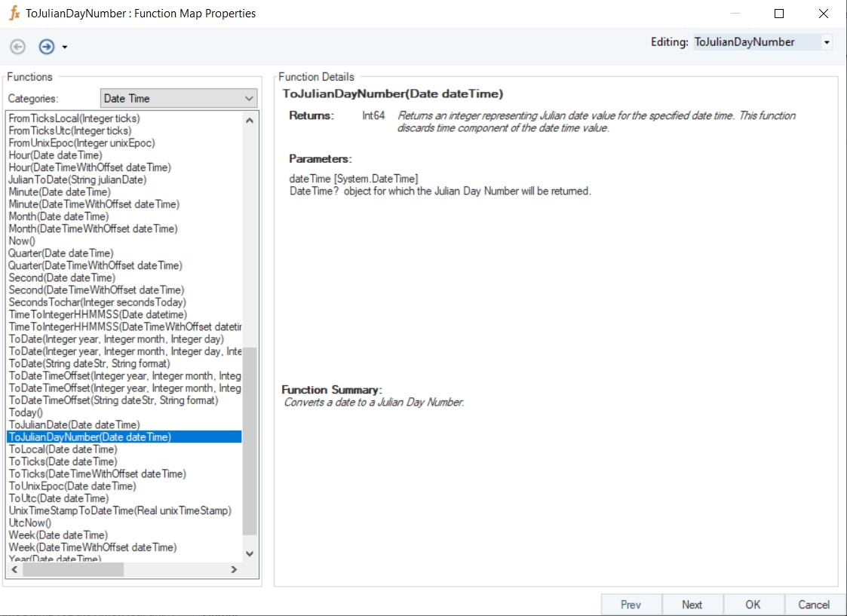This screenshot has width=847, height=616.
Task: Expand the Editing ToJulianDayNumber dropdown
Action: 827,43
